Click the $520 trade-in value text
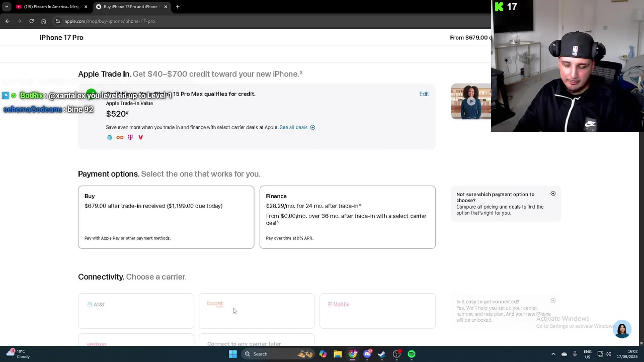The image size is (644, 362). (x=117, y=114)
